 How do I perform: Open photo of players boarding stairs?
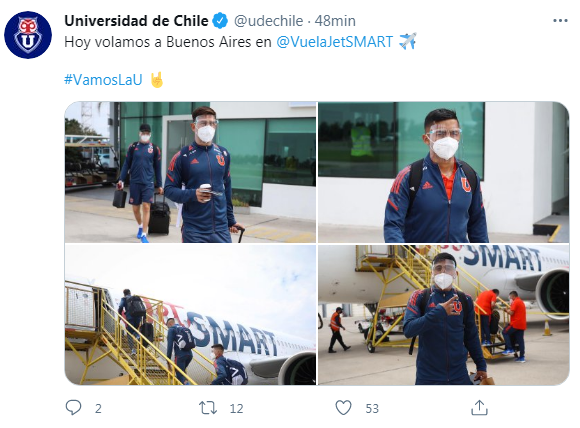tap(190, 315)
